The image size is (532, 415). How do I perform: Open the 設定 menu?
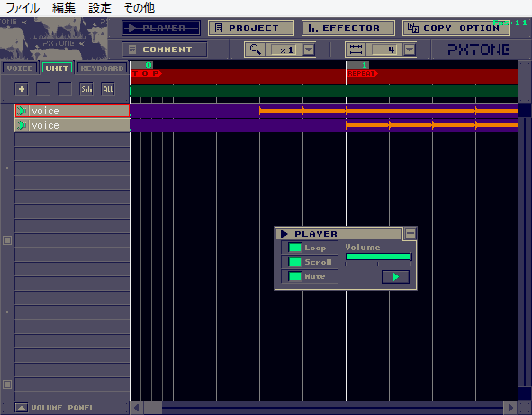coord(100,7)
